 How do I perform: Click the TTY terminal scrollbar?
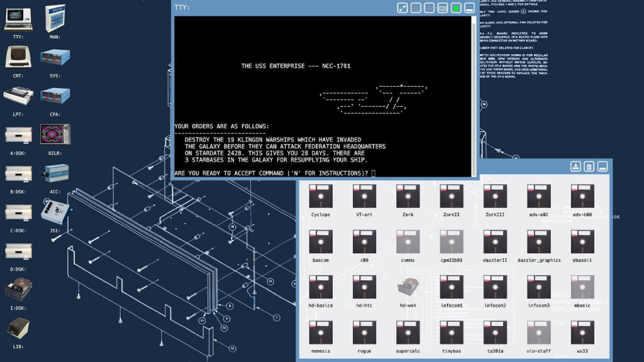(x=474, y=96)
